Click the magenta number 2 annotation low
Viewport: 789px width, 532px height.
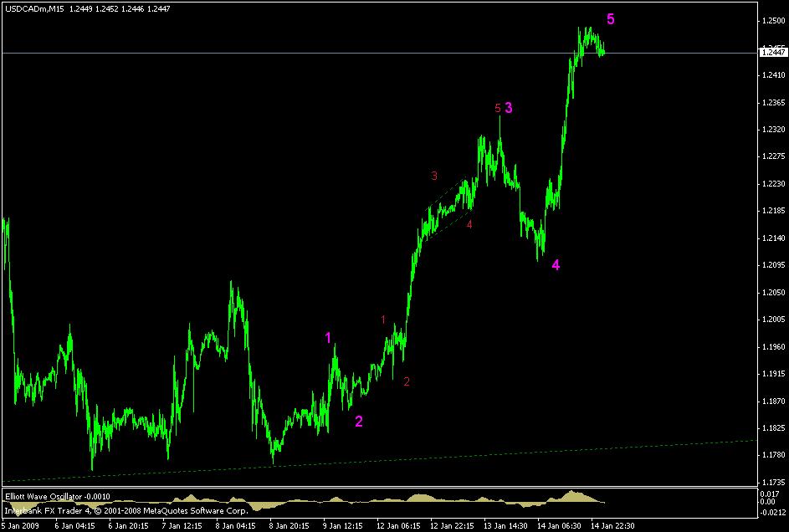(x=358, y=421)
